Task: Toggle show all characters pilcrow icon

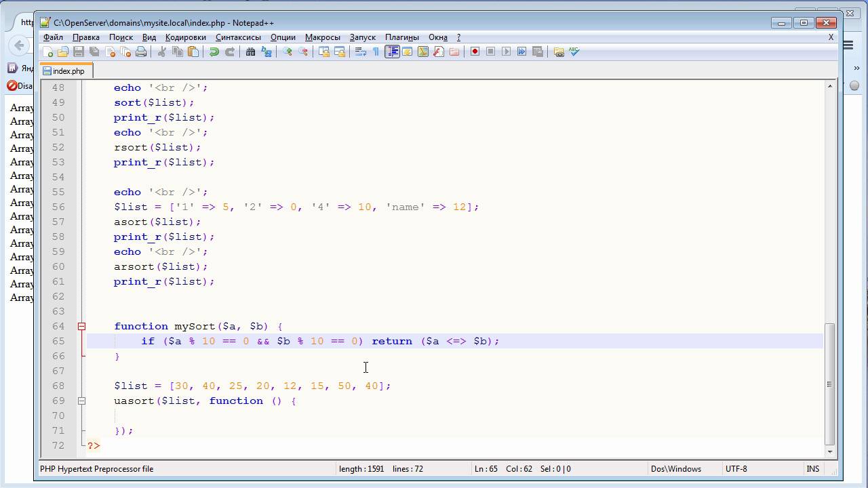Action: (x=376, y=52)
